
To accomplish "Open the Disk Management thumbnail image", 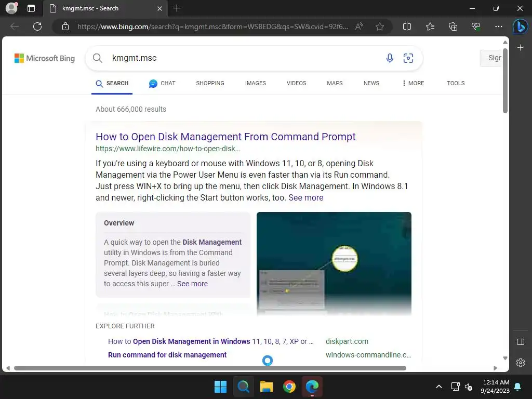I will pyautogui.click(x=334, y=264).
